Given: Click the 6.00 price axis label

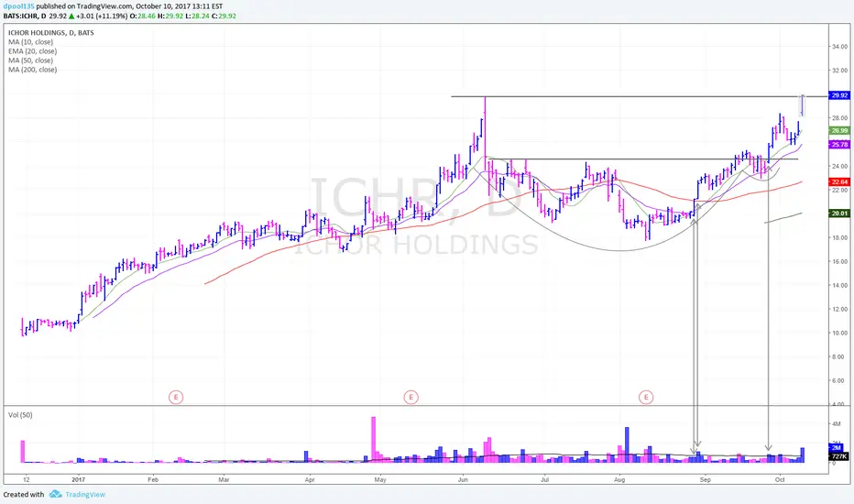Looking at the screenshot, I should pos(840,381).
